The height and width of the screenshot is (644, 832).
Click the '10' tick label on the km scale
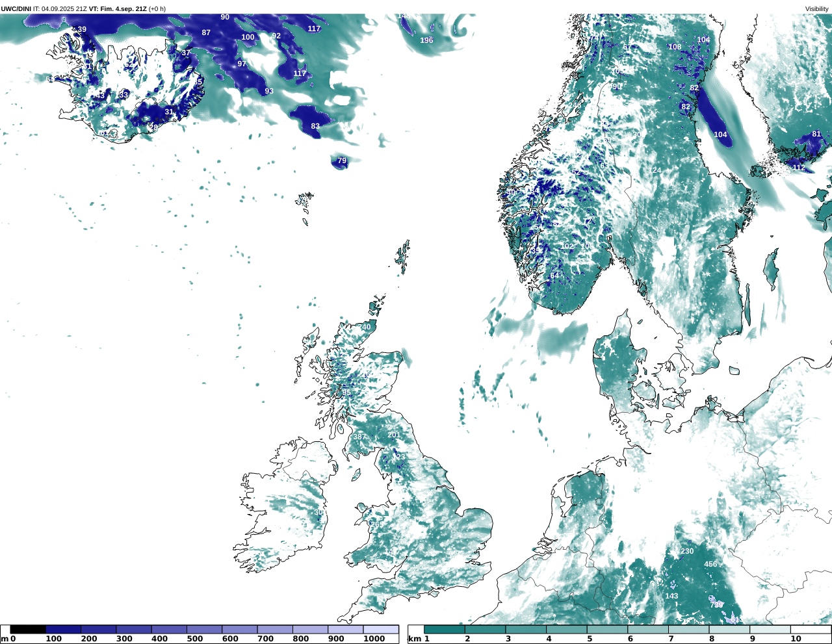796,639
